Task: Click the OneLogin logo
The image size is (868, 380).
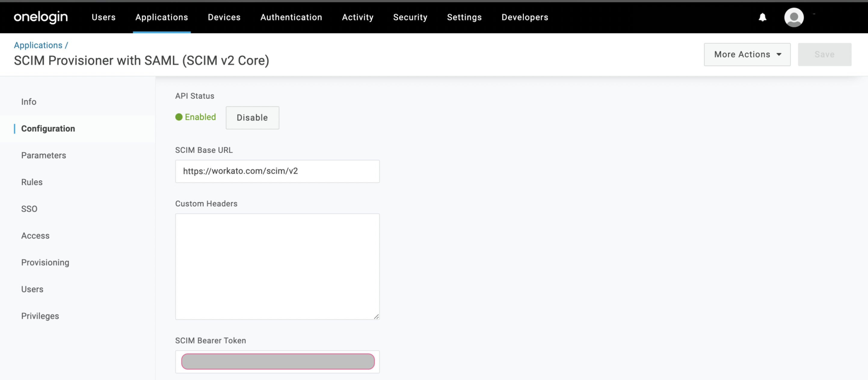Action: [40, 17]
